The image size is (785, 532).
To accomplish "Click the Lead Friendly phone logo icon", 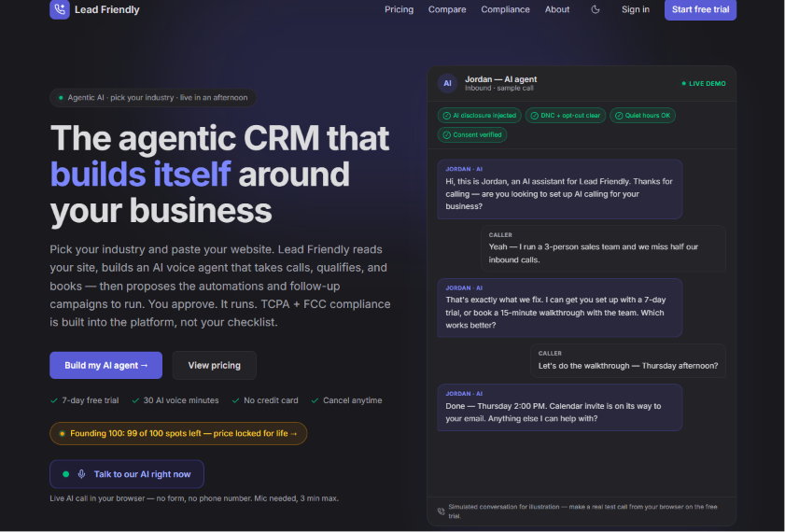I will pos(60,9).
